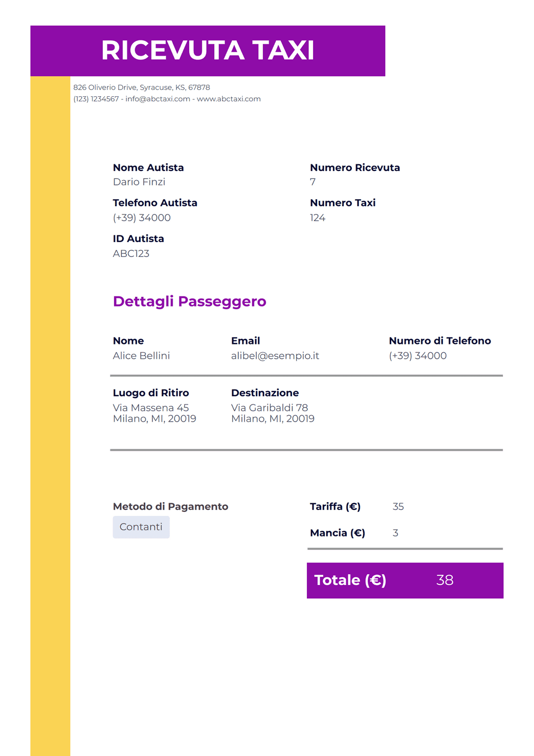Select the Contanti payment method tag
534x756 pixels.
(141, 527)
